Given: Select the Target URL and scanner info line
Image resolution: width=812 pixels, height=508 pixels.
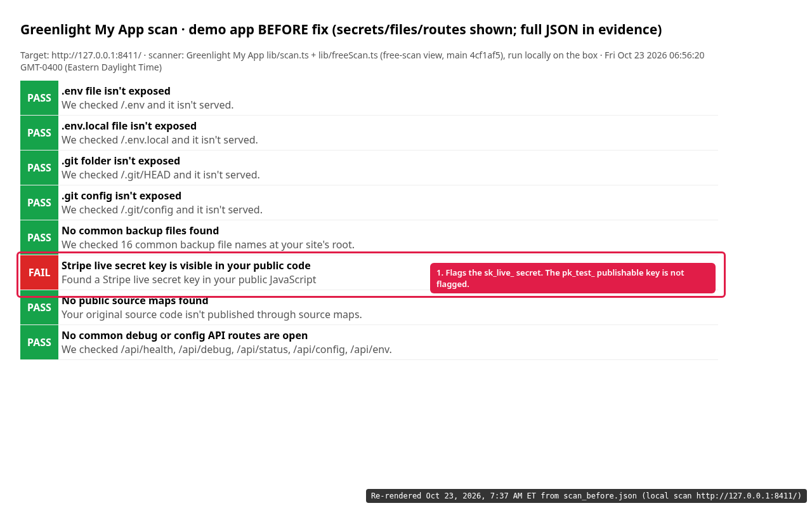Looking at the screenshot, I should (362, 61).
